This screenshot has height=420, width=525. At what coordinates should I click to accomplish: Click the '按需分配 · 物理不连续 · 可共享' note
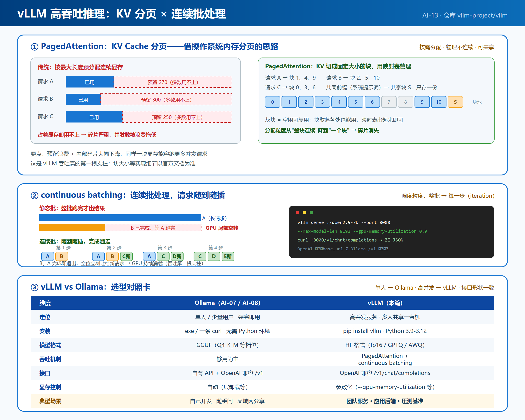(457, 47)
